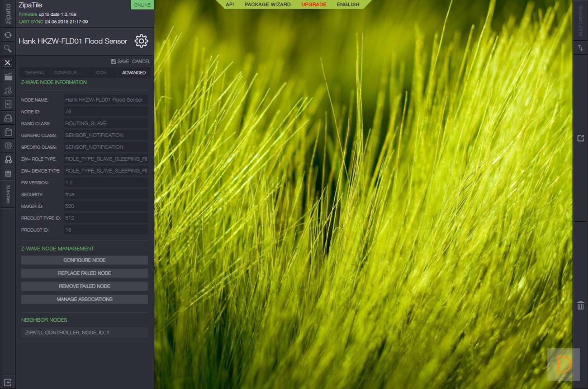
Task: Expand the Rule Creator side panel
Action: 581,21
